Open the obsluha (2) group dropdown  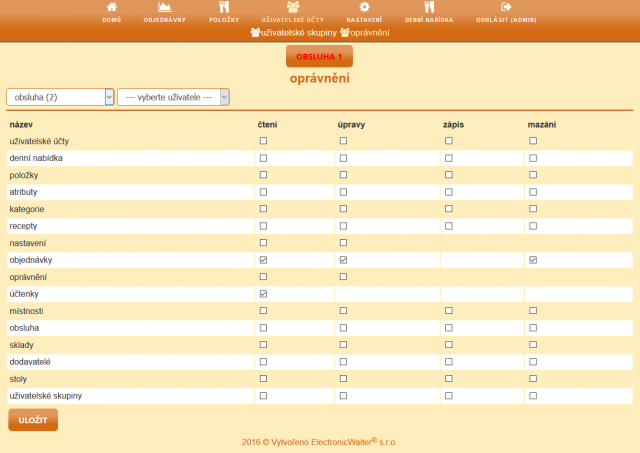pyautogui.click(x=60, y=97)
